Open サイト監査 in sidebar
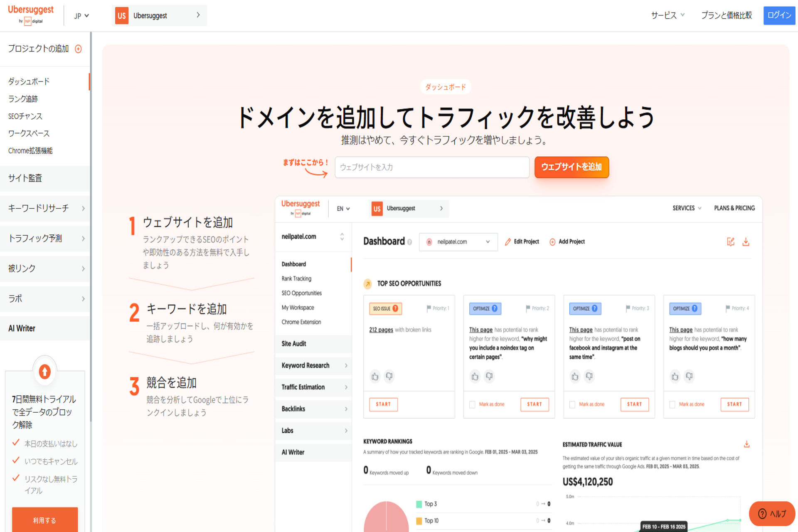 45,178
